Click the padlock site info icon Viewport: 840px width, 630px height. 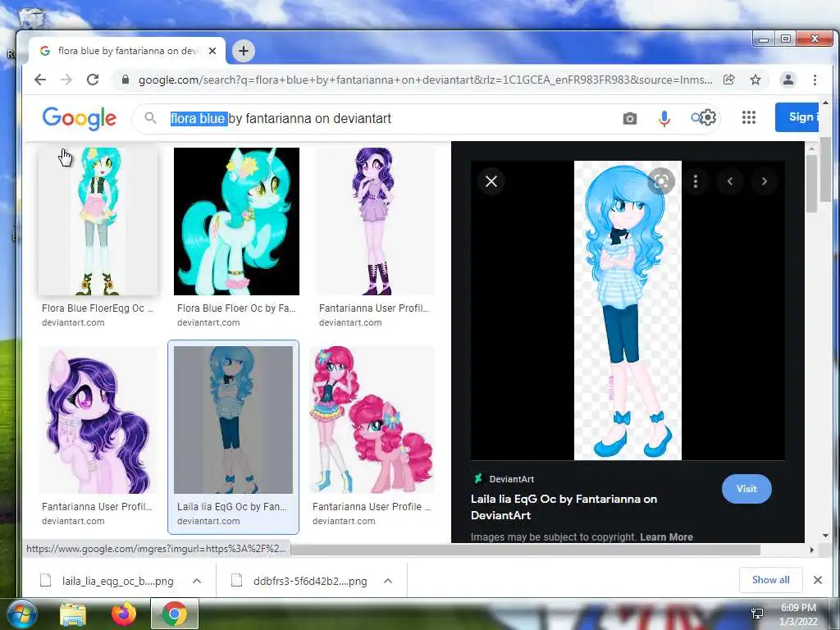coord(126,80)
